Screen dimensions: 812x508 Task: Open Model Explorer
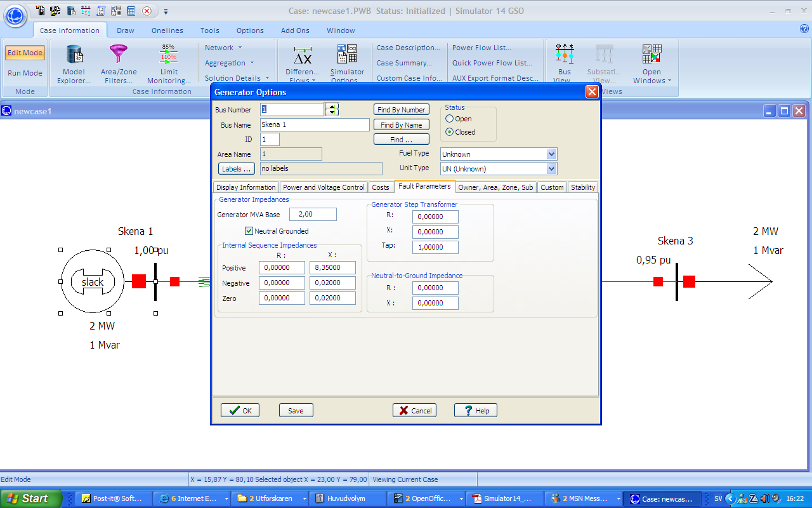click(74, 64)
